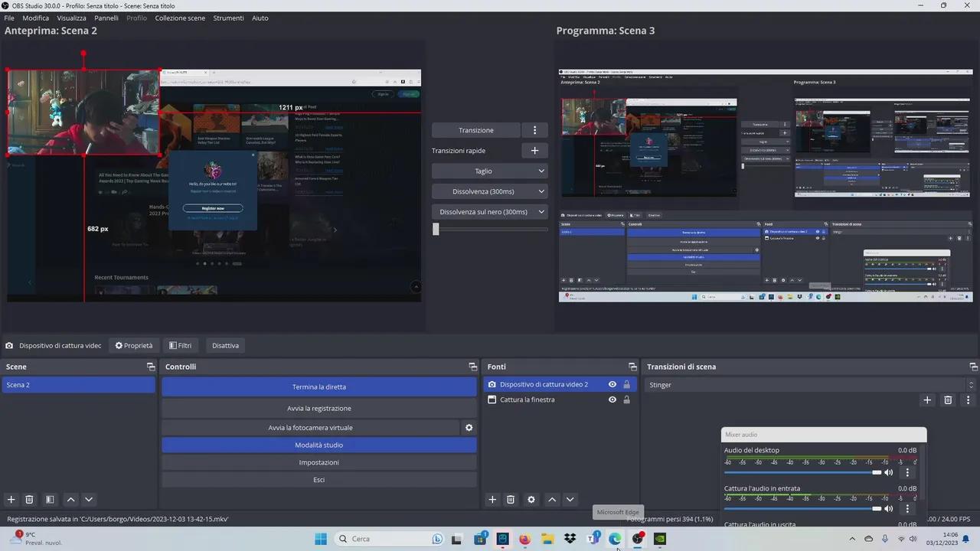
Task: Lock the Cattura la finestra source
Action: (626, 399)
